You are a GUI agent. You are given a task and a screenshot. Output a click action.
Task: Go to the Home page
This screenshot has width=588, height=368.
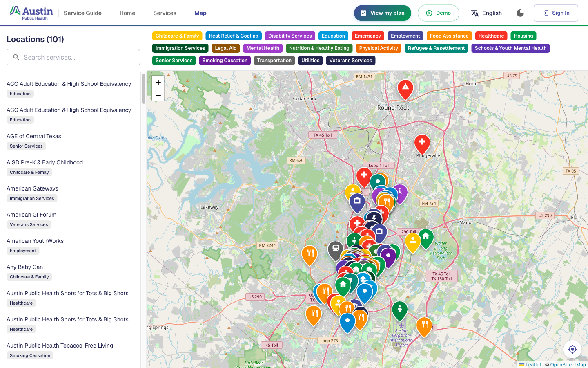point(127,13)
